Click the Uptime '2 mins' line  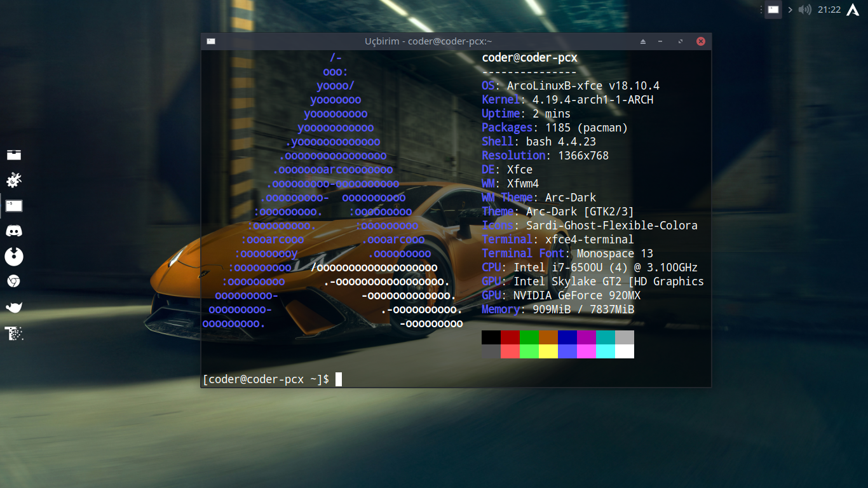tap(526, 114)
